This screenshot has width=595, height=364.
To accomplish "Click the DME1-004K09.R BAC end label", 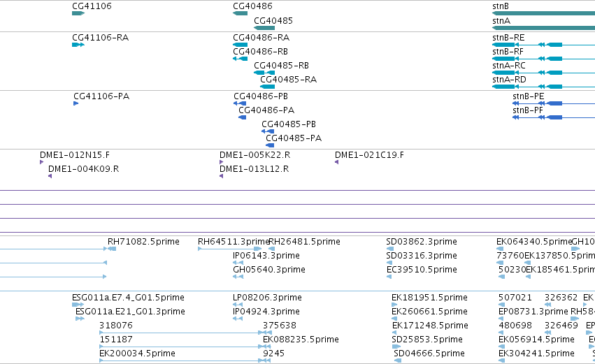I will (83, 169).
